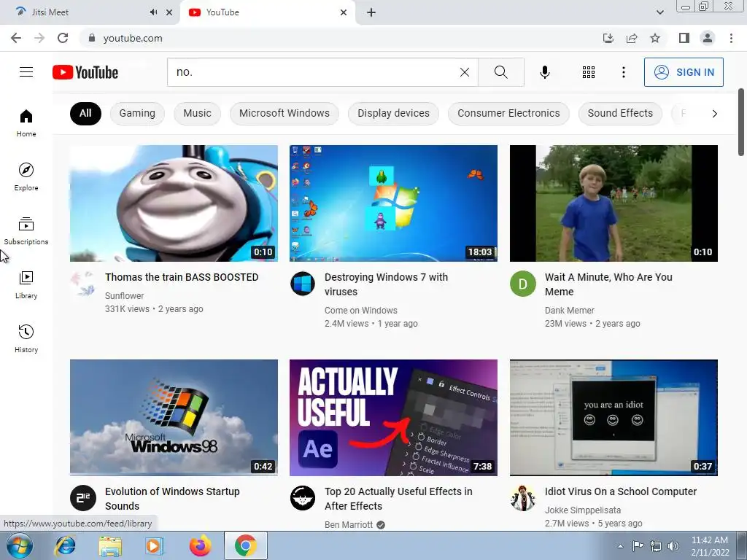This screenshot has height=560, width=747.
Task: Toggle the Chrome side panel icon
Action: [x=684, y=38]
